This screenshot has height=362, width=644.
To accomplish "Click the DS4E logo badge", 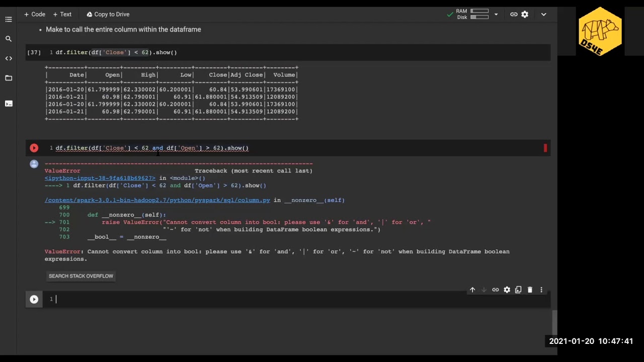I will (600, 31).
